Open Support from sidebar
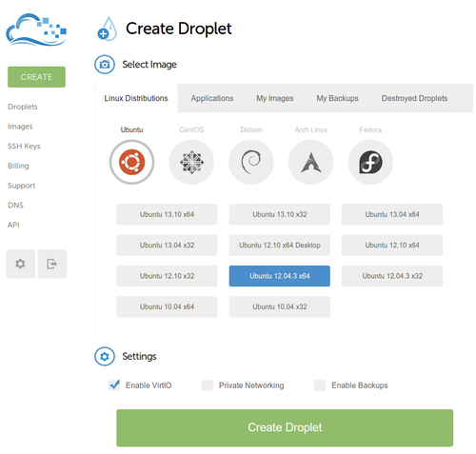Image resolution: width=476 pixels, height=454 pixels. 21,186
